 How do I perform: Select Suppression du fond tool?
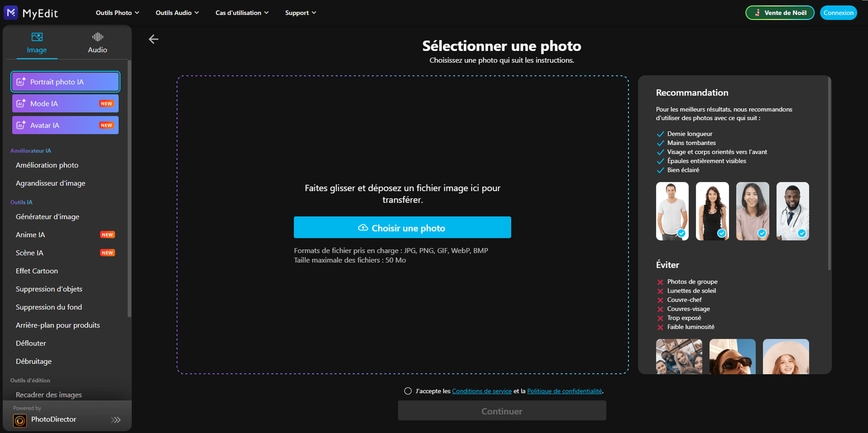point(49,307)
